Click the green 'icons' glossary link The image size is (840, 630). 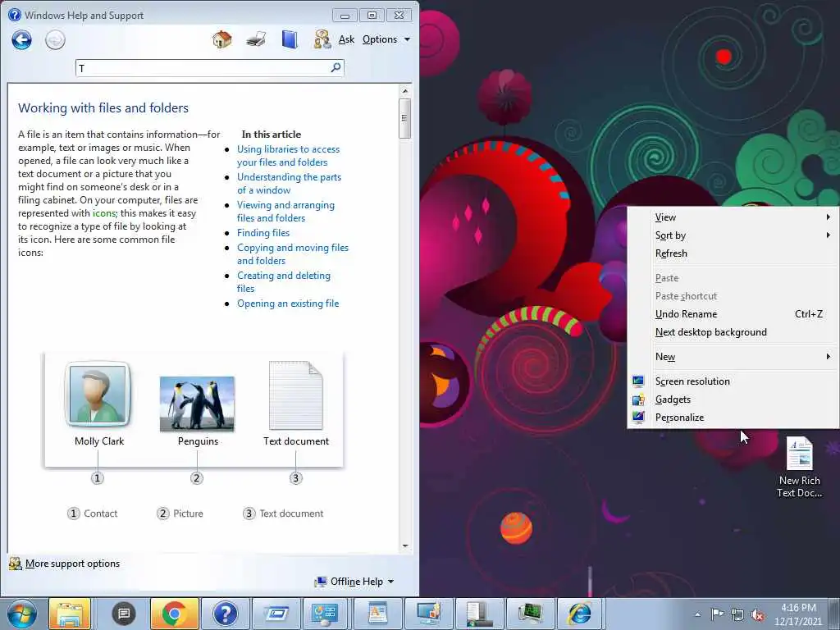click(104, 213)
